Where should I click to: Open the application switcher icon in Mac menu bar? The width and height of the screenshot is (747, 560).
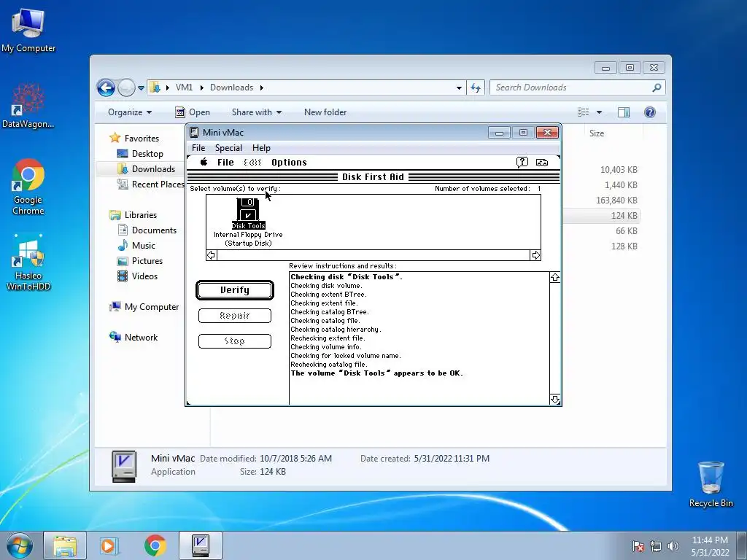(542, 163)
